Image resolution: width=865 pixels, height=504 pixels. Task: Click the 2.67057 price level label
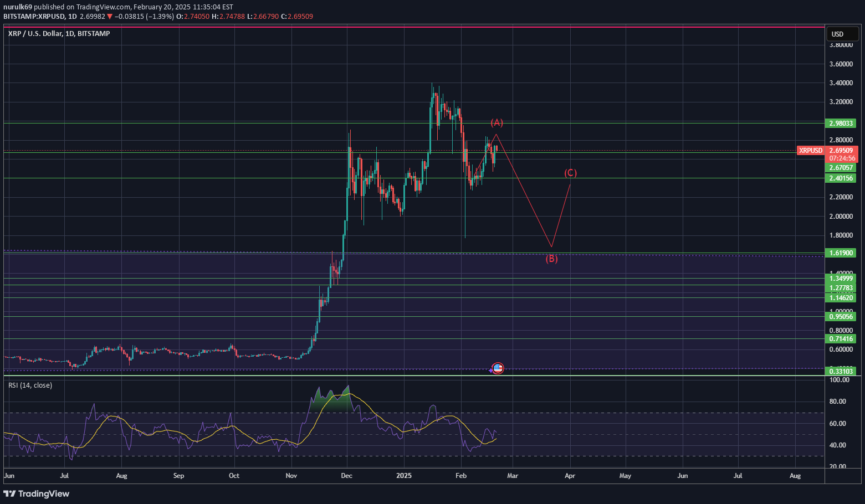[841, 167]
